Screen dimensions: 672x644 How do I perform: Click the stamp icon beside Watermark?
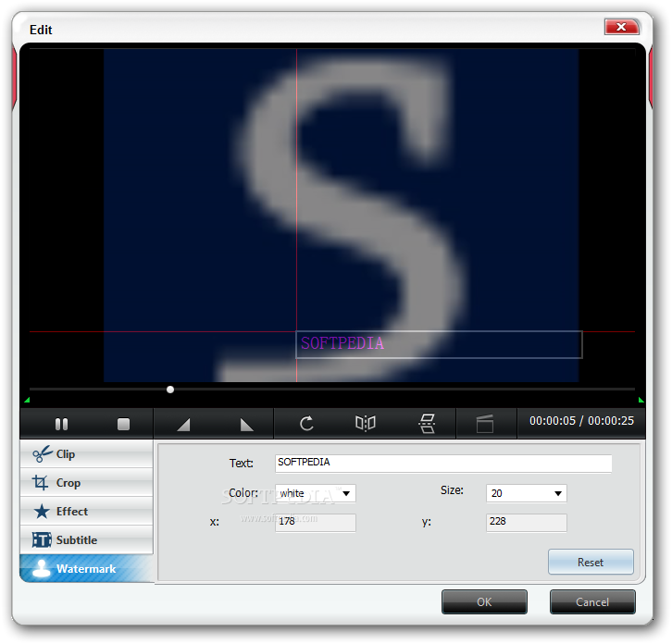coord(42,568)
